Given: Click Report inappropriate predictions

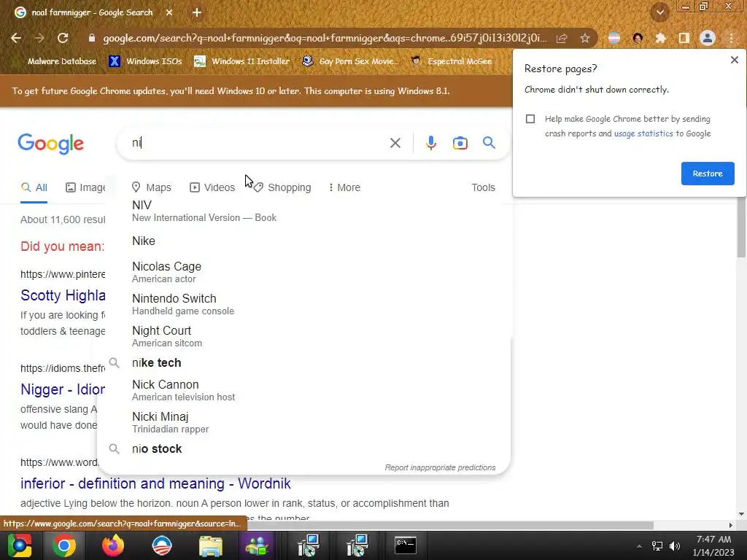Looking at the screenshot, I should [440, 467].
